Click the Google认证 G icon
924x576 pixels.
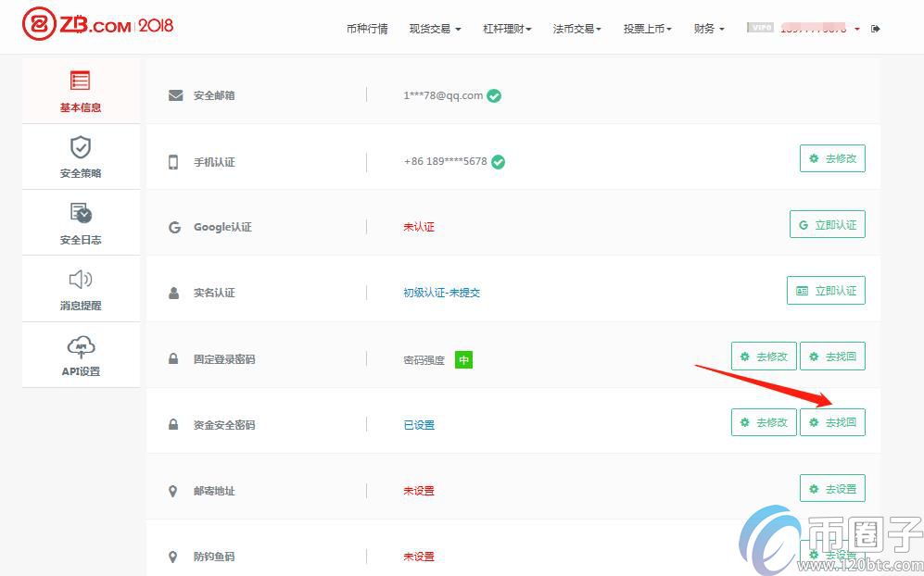174,227
